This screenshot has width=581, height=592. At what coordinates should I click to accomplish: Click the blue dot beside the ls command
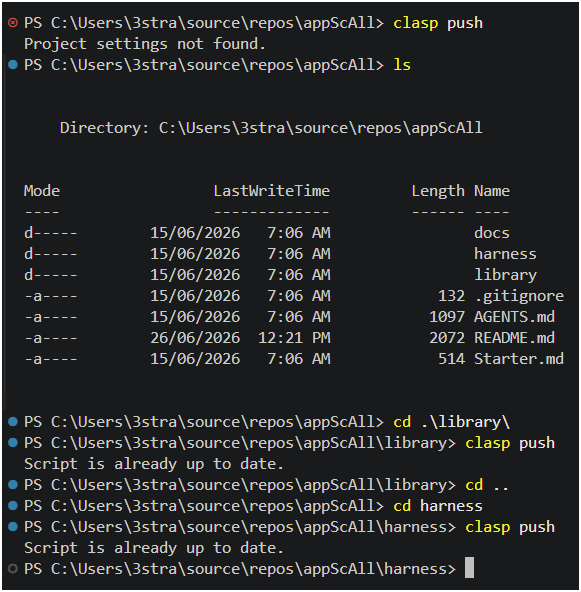point(13,65)
